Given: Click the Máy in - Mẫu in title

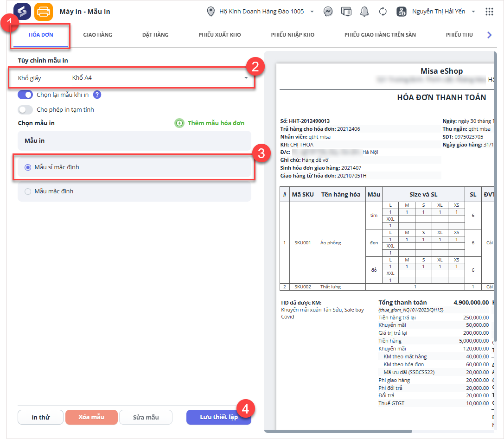Looking at the screenshot, I should tap(85, 12).
